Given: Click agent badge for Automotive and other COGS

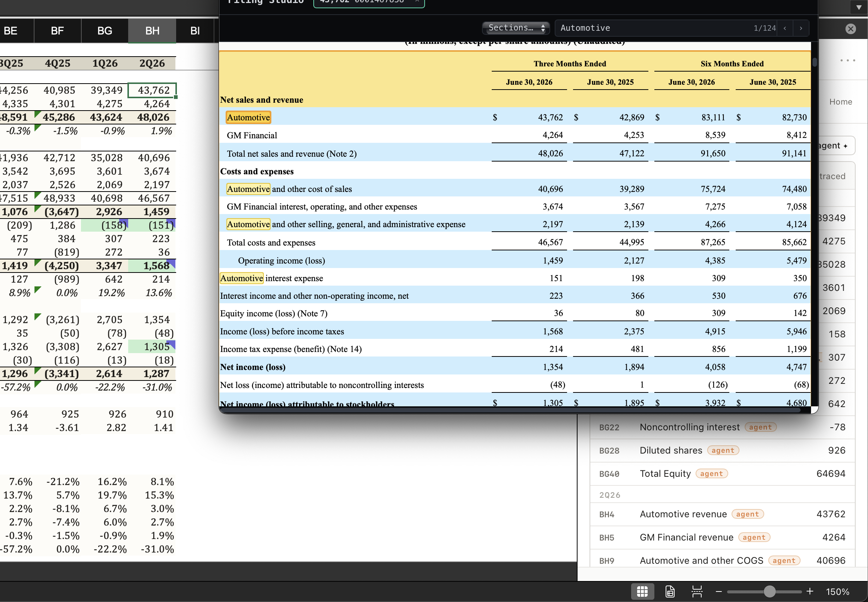Looking at the screenshot, I should 784,561.
